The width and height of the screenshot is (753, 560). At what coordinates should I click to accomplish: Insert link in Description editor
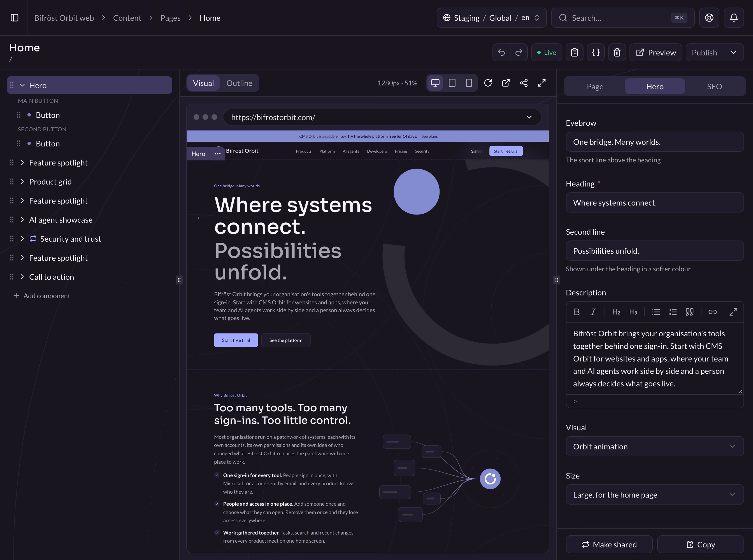(713, 312)
